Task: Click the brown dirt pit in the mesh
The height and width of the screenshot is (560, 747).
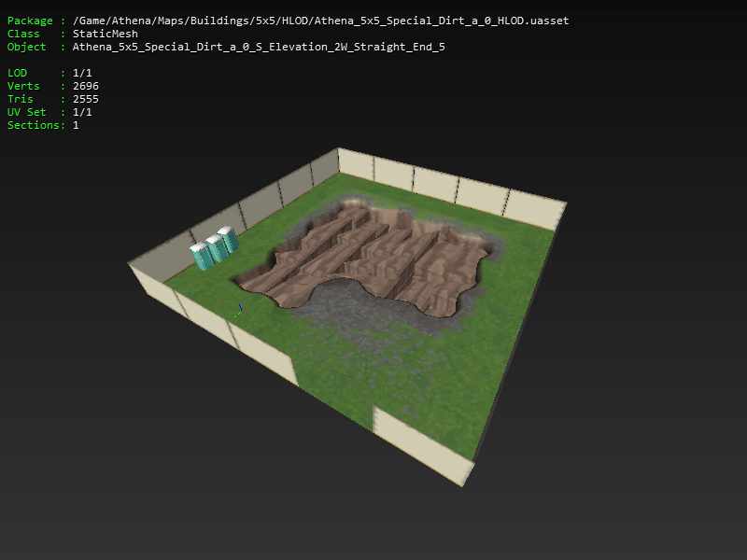Action: pyautogui.click(x=362, y=259)
